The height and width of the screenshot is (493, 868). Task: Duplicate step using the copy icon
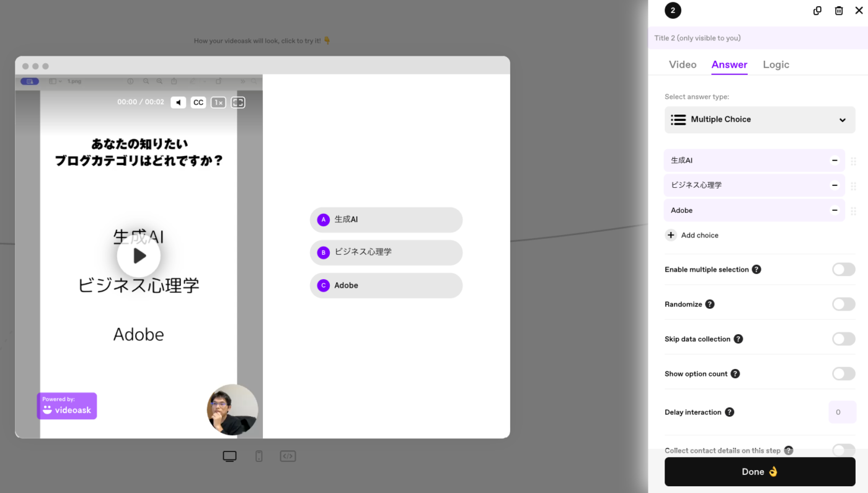pyautogui.click(x=817, y=11)
